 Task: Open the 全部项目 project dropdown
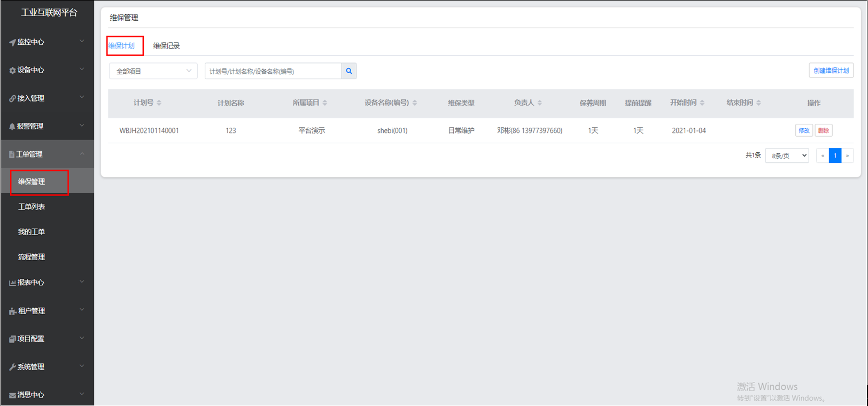(x=153, y=71)
